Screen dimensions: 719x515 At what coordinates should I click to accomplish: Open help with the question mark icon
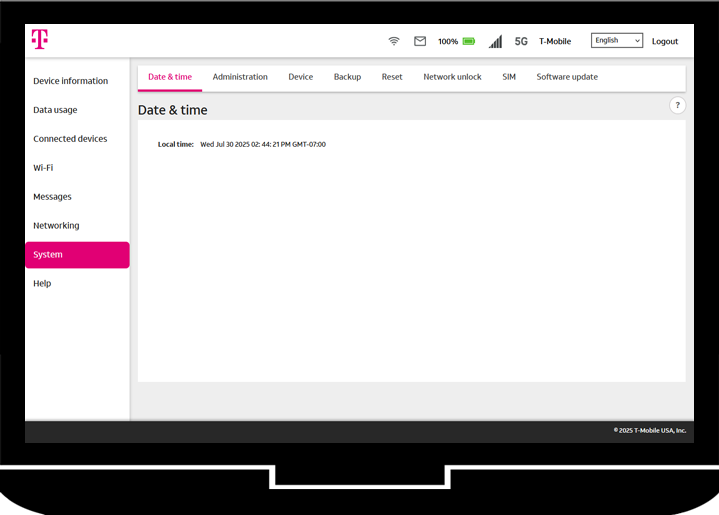pyautogui.click(x=677, y=105)
